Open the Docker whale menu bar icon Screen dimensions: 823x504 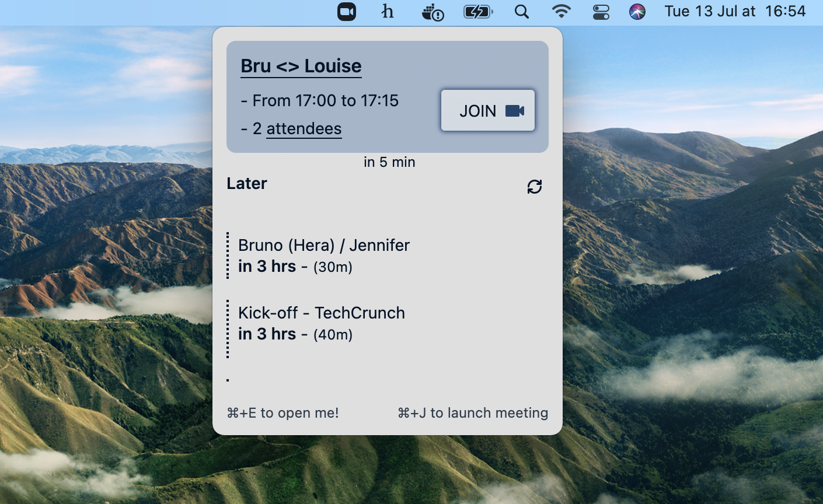[x=433, y=12]
